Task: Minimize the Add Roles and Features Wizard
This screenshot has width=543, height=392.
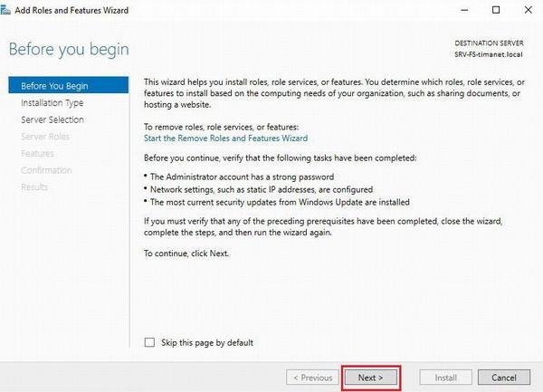Action: 464,10
